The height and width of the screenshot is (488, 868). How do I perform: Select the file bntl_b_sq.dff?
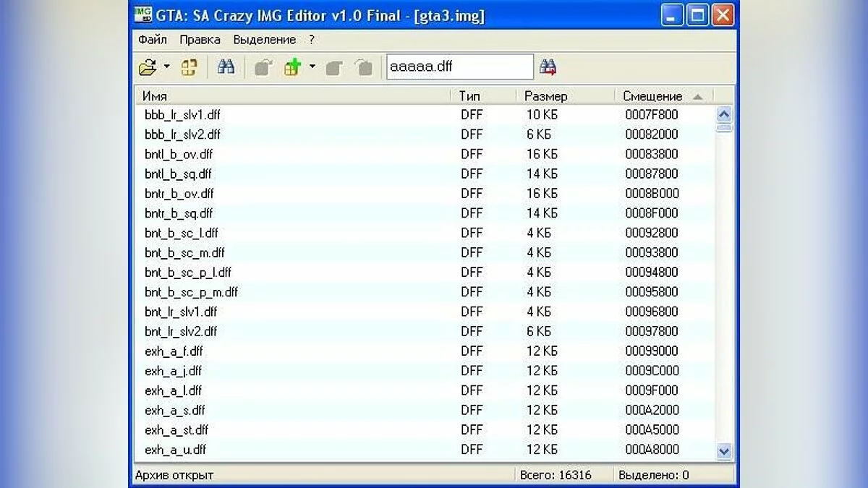(x=178, y=174)
